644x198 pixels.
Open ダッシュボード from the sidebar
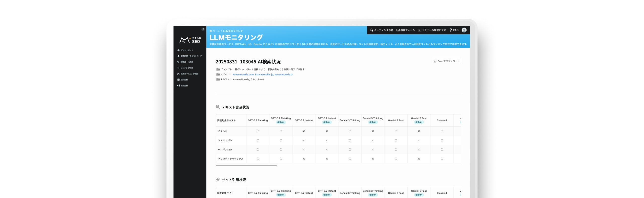pyautogui.click(x=186, y=50)
